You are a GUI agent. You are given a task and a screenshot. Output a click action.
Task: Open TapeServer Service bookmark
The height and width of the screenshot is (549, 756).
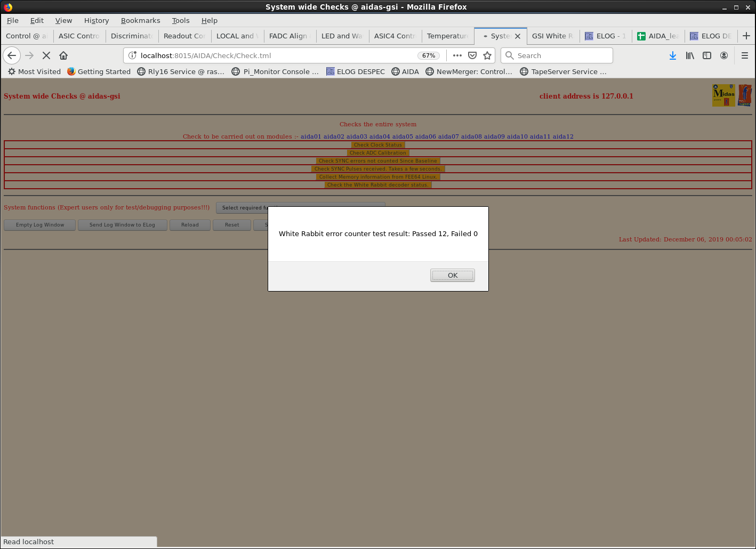click(564, 71)
